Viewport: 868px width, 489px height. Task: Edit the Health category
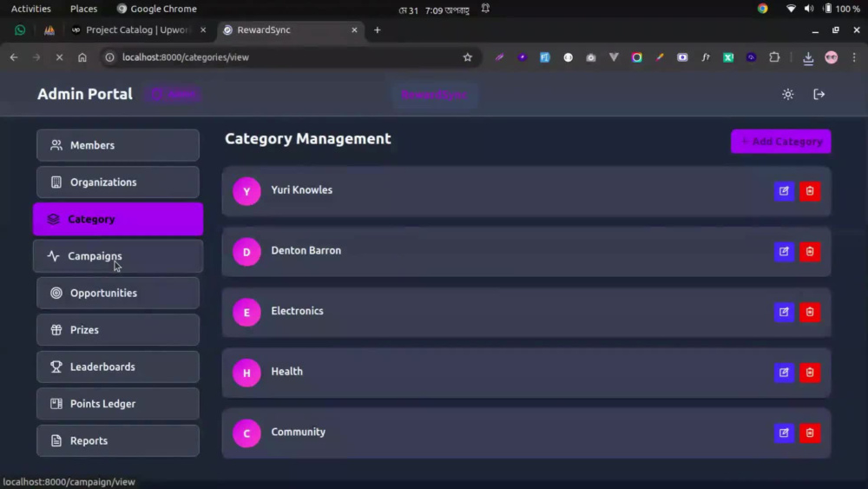(784, 372)
